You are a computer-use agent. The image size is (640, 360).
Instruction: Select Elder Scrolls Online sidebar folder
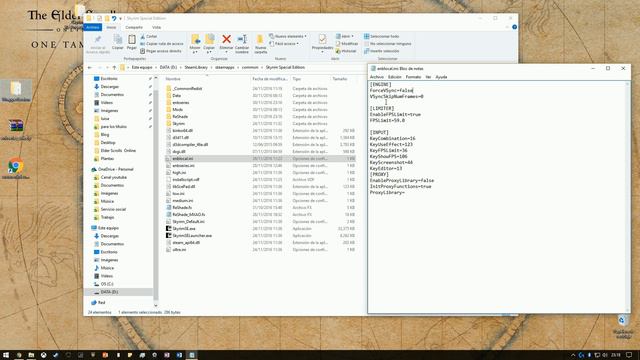pyautogui.click(x=118, y=151)
